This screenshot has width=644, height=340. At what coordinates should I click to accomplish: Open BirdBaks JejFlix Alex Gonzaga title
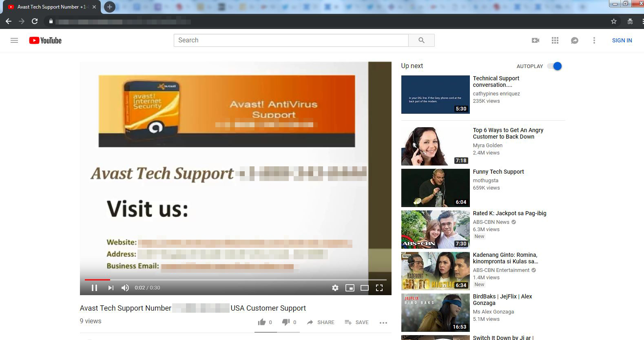pyautogui.click(x=502, y=300)
